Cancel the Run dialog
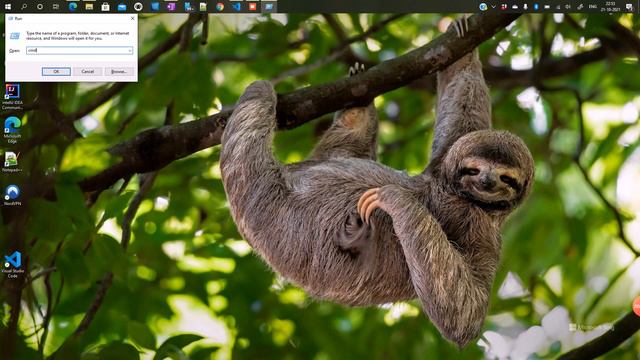640x360 pixels. tap(87, 71)
